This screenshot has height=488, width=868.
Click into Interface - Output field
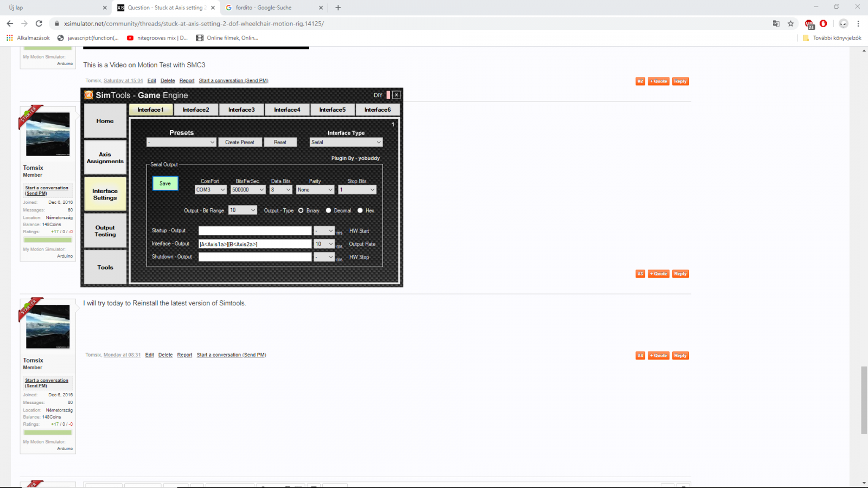point(255,244)
